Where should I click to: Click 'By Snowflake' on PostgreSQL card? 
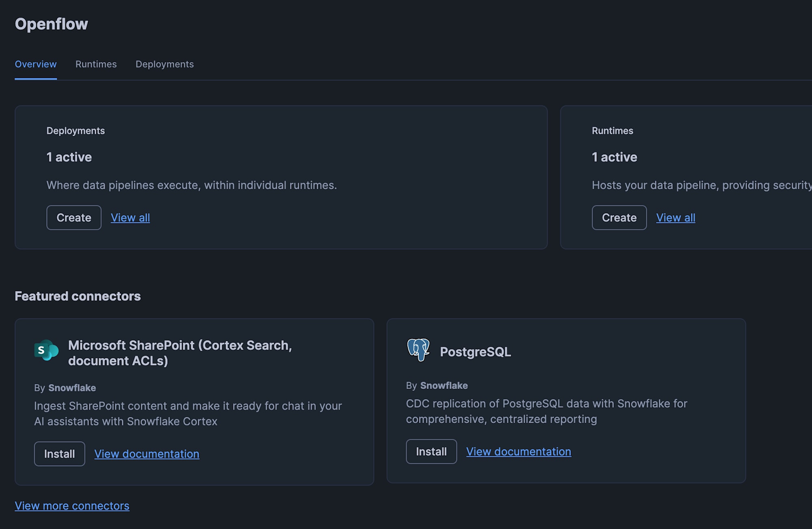pyautogui.click(x=437, y=385)
